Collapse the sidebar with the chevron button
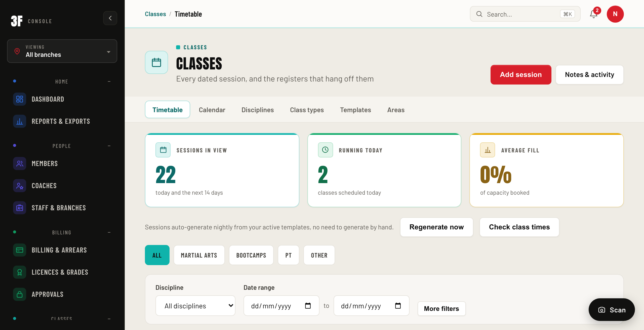This screenshot has height=330, width=644. point(110,18)
